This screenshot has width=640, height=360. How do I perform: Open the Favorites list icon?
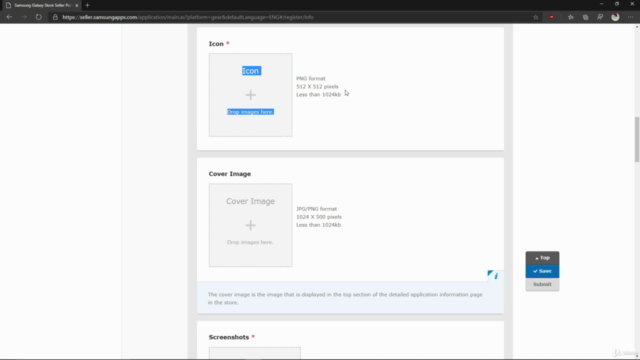point(571,17)
